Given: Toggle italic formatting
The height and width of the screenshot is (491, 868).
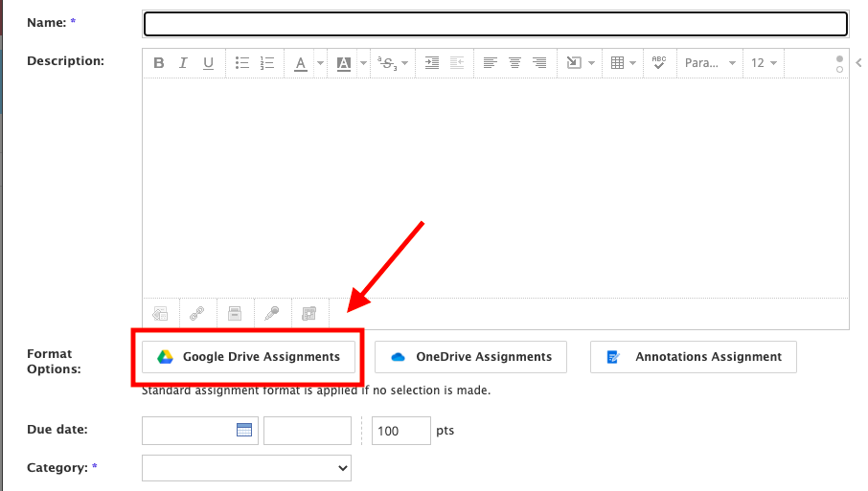Looking at the screenshot, I should (183, 63).
